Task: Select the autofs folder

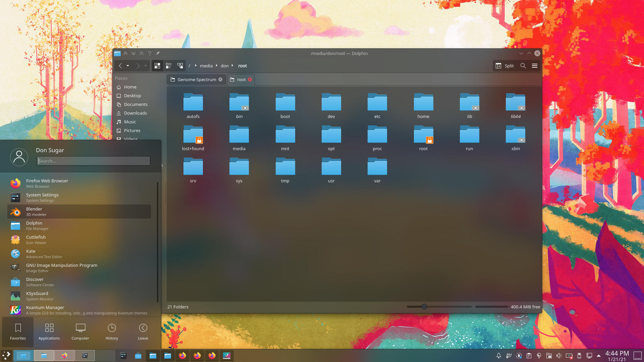Action: coord(193,105)
